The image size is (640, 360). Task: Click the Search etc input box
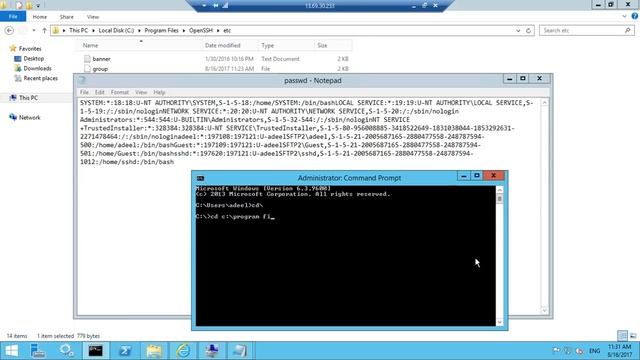(582, 31)
